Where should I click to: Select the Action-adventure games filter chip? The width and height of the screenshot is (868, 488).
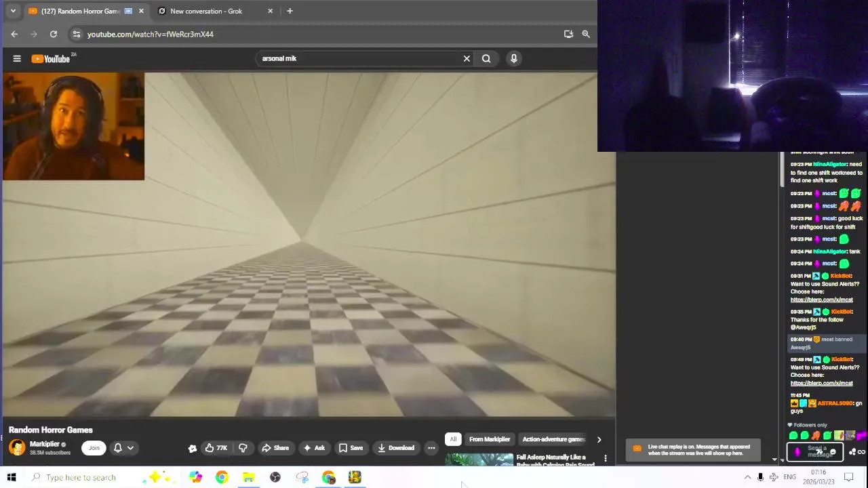pyautogui.click(x=553, y=439)
